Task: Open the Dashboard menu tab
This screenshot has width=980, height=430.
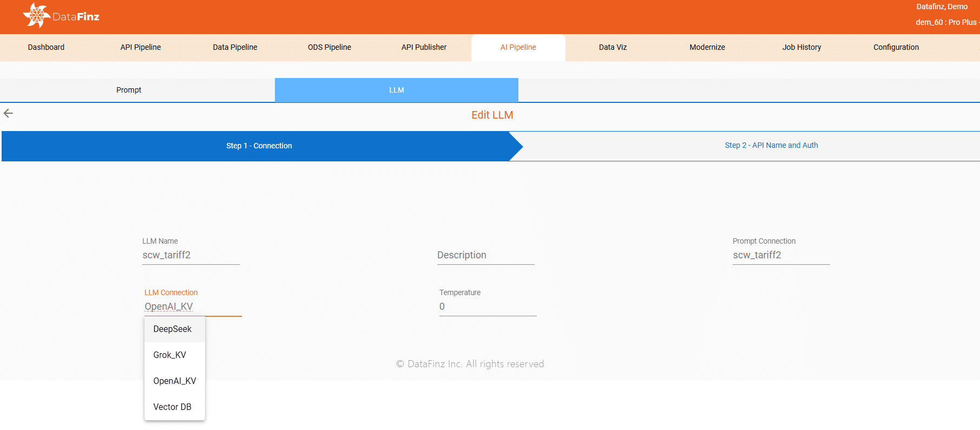Action: pyautogui.click(x=46, y=48)
